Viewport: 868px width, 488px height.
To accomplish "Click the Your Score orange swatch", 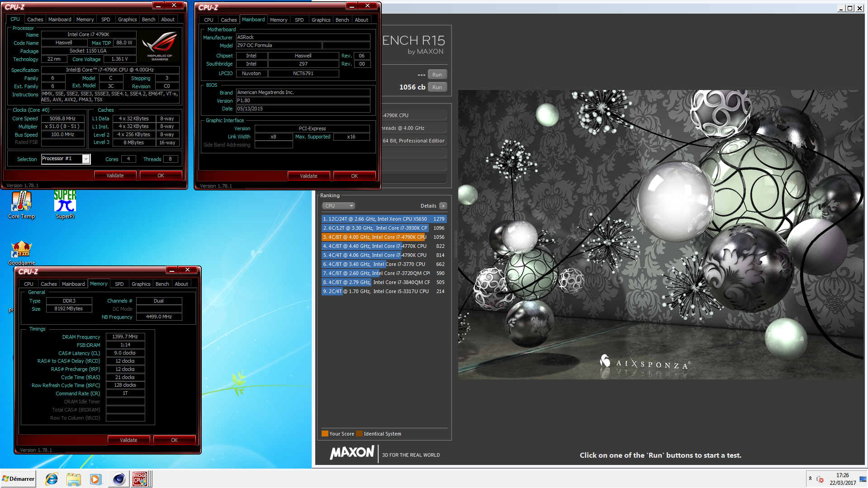I will (325, 434).
